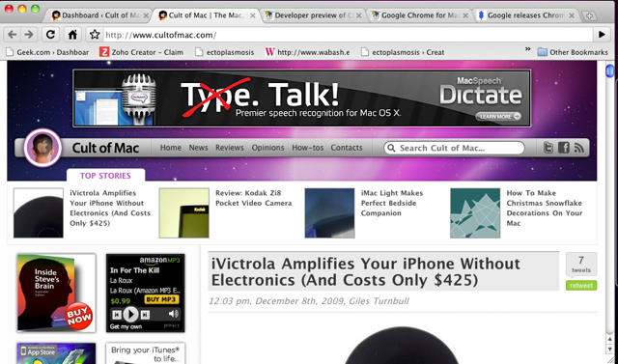Open the RSS feed icon

click(578, 148)
